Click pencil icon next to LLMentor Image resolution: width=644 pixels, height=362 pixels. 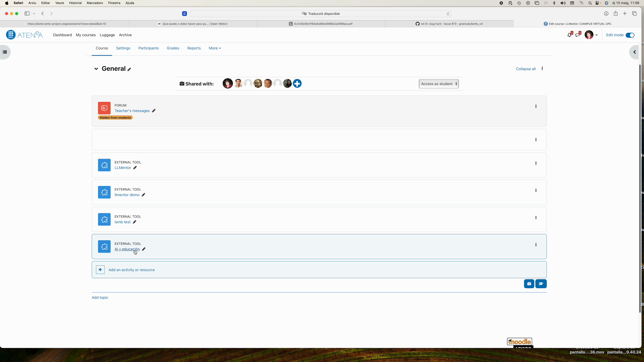135,168
